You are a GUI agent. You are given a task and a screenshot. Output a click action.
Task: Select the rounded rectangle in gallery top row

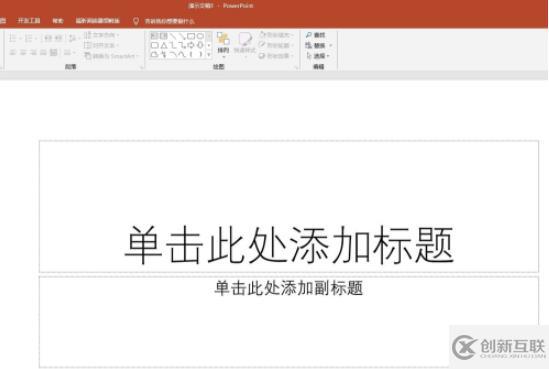(x=191, y=36)
